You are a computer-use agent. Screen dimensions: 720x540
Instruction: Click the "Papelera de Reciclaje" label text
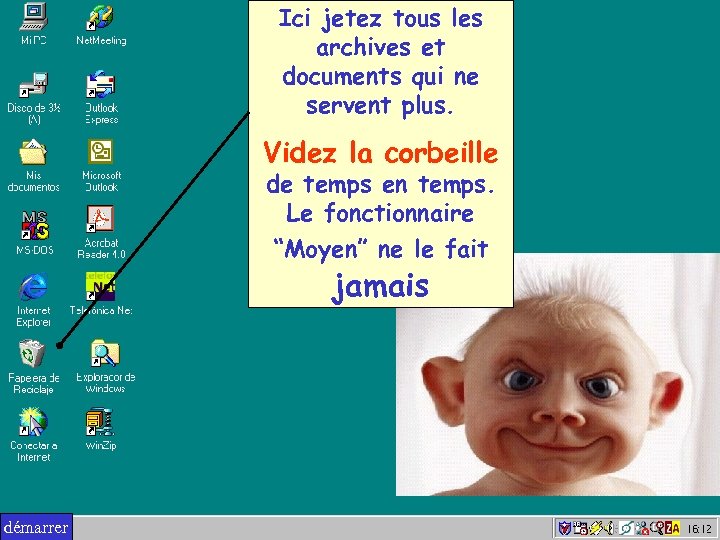[34, 383]
